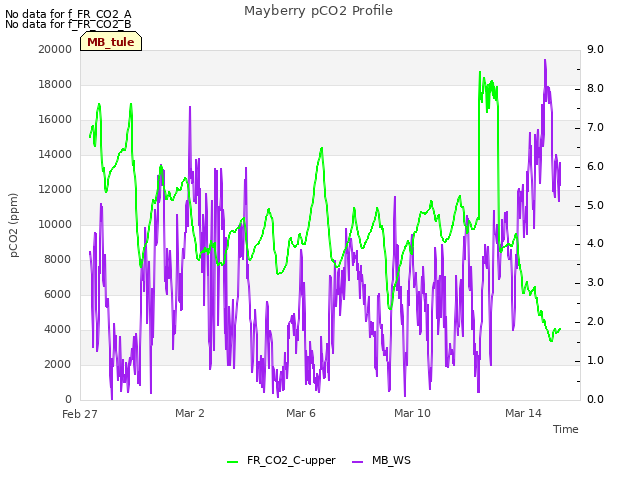
Task: Click the 0.0 right axis value
Action: click(x=595, y=399)
